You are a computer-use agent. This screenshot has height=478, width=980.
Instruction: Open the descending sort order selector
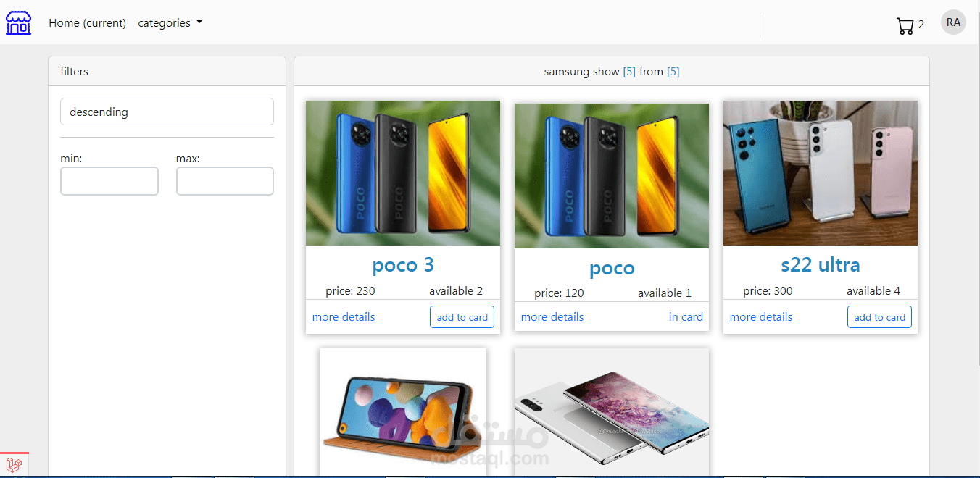point(167,112)
